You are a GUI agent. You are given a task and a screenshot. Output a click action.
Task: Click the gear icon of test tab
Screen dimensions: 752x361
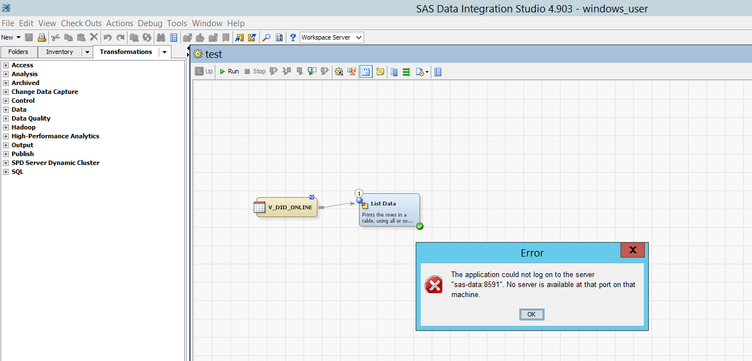click(198, 54)
